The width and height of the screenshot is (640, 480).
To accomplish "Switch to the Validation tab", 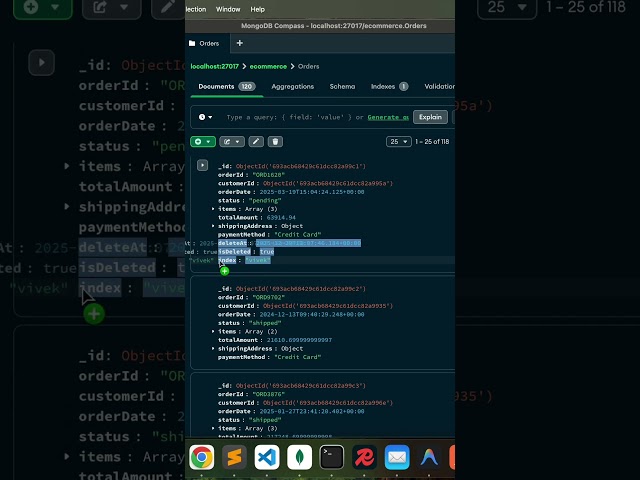I will pos(440,87).
